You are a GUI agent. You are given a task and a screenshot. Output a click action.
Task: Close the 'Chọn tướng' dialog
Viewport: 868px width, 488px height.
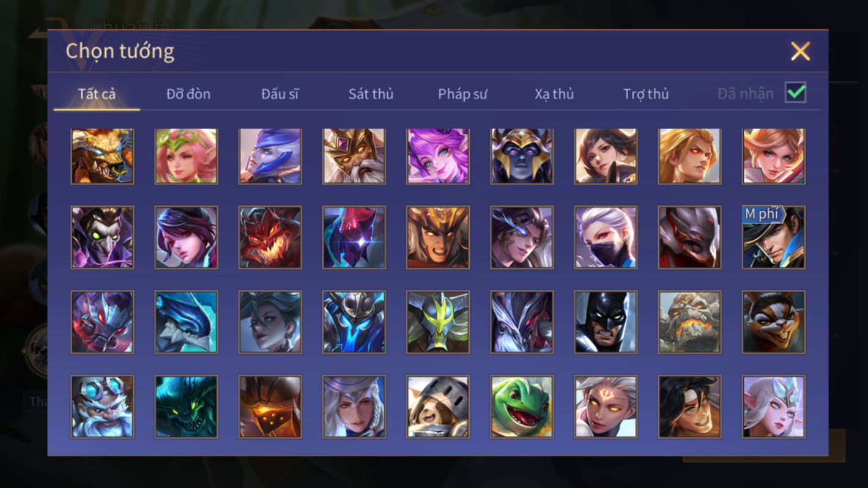coord(800,51)
